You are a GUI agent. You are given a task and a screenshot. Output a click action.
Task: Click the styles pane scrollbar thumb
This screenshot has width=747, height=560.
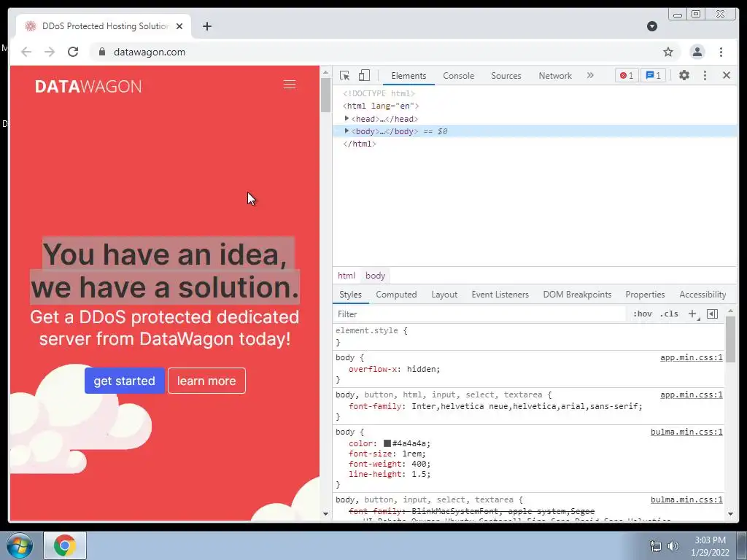point(730,339)
